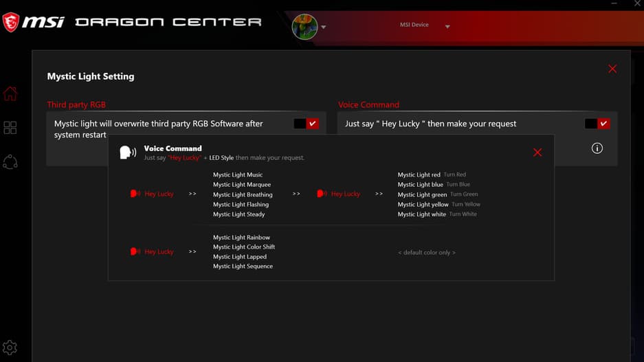Click the 'Turn Red' hint text

(455, 174)
